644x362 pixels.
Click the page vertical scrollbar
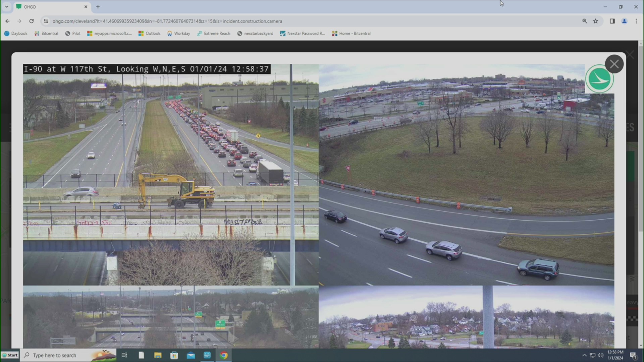click(641, 139)
